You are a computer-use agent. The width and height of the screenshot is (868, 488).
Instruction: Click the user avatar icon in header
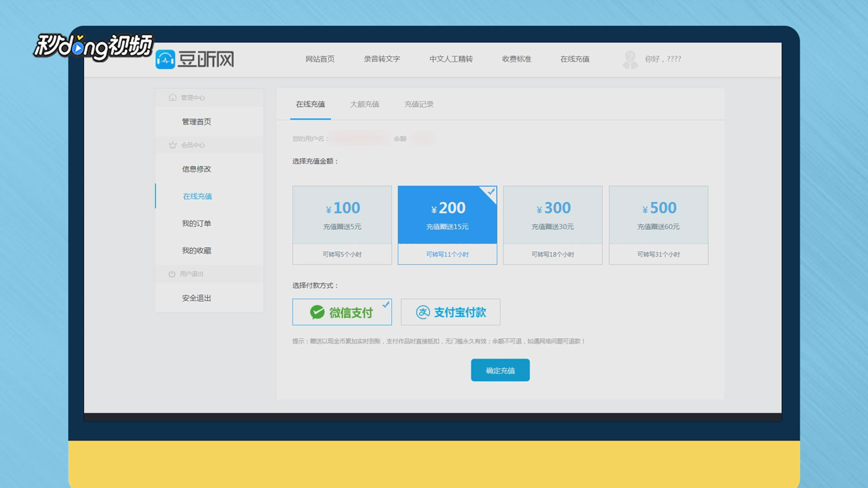click(630, 60)
